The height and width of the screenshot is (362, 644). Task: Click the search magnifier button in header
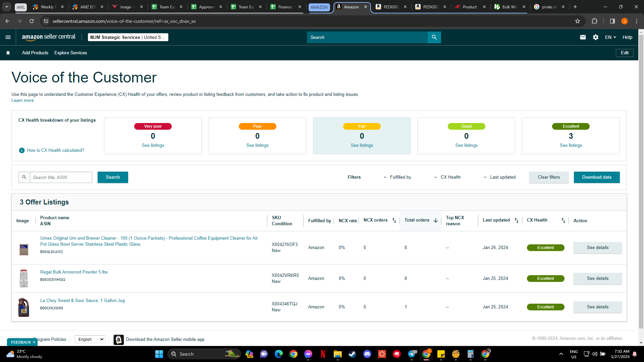pos(434,37)
